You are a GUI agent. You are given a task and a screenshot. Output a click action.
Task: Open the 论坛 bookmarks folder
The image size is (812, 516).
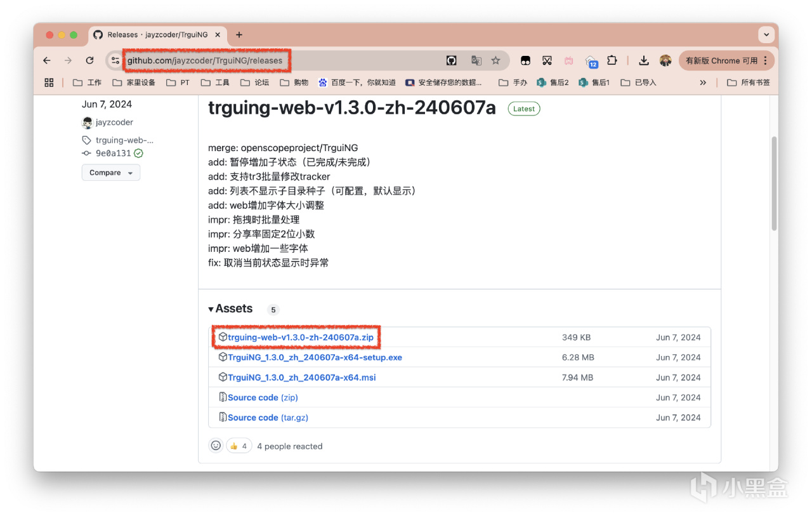[x=254, y=83]
